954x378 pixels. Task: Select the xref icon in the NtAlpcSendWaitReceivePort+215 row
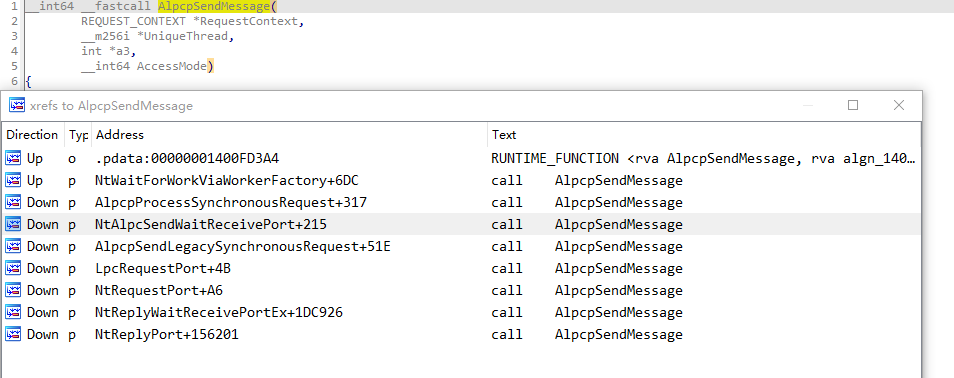[x=13, y=224]
